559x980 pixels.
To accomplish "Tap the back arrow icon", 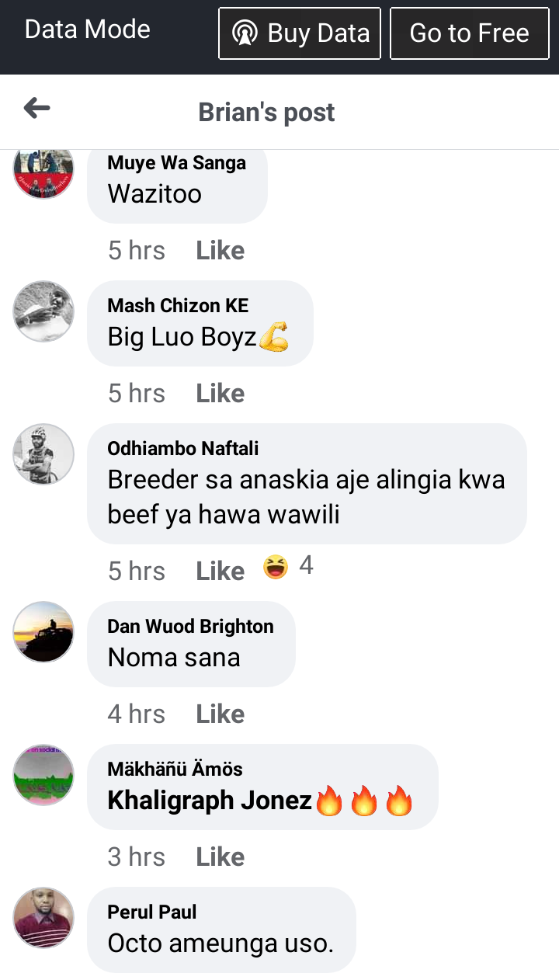I will pyautogui.click(x=36, y=109).
